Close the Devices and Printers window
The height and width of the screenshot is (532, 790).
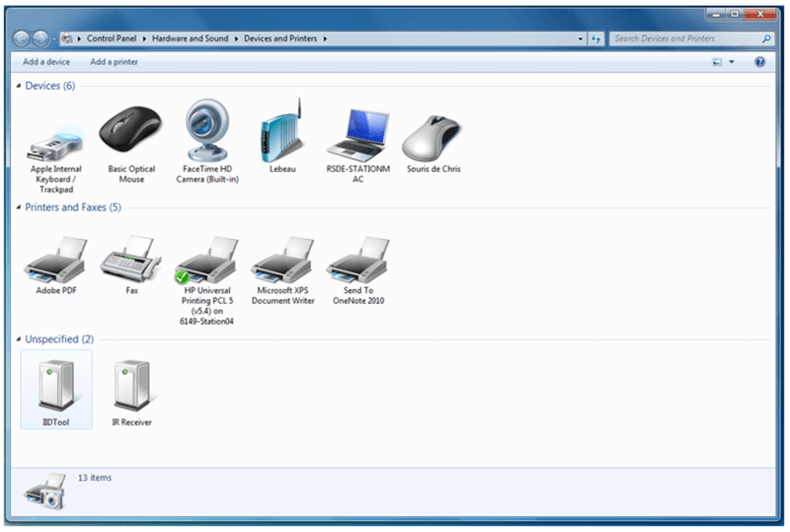(x=760, y=14)
